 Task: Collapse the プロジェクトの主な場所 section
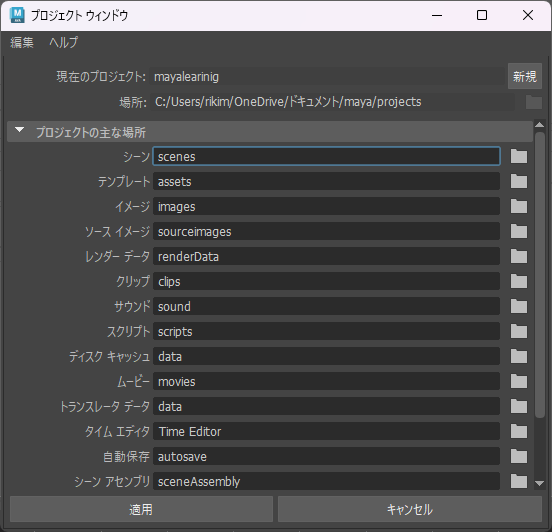[20, 130]
